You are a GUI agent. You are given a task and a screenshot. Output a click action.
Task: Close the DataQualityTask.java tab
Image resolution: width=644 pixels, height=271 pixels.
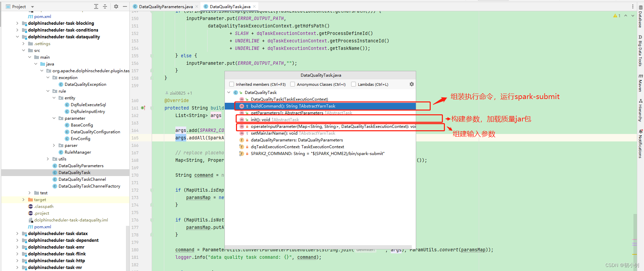pos(255,6)
